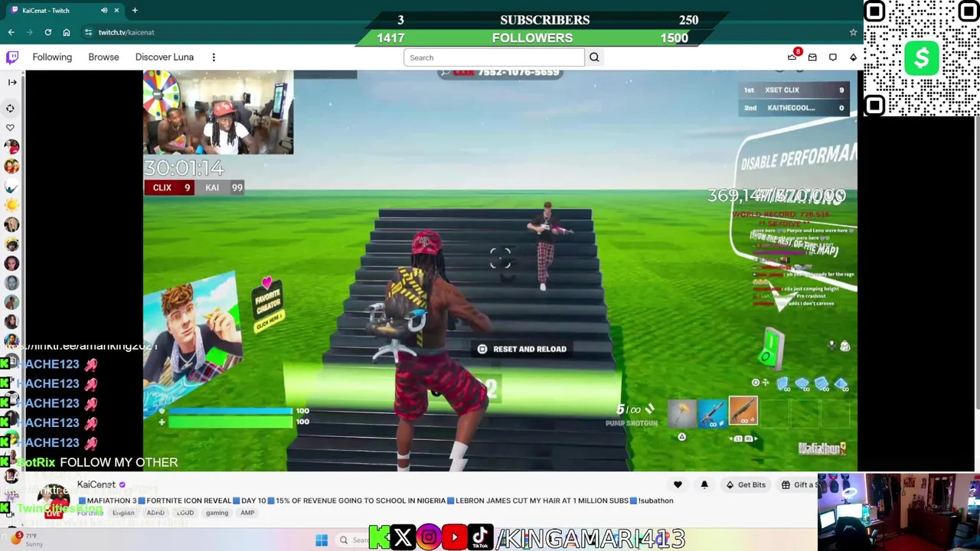Open the Twitch home logo
The height and width of the screenshot is (551, 980).
click(x=12, y=57)
